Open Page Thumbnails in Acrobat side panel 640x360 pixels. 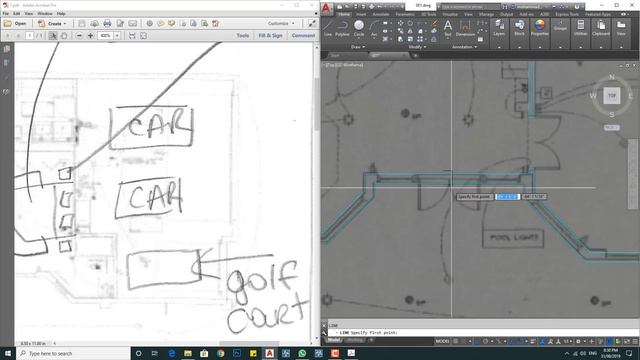(x=7, y=49)
